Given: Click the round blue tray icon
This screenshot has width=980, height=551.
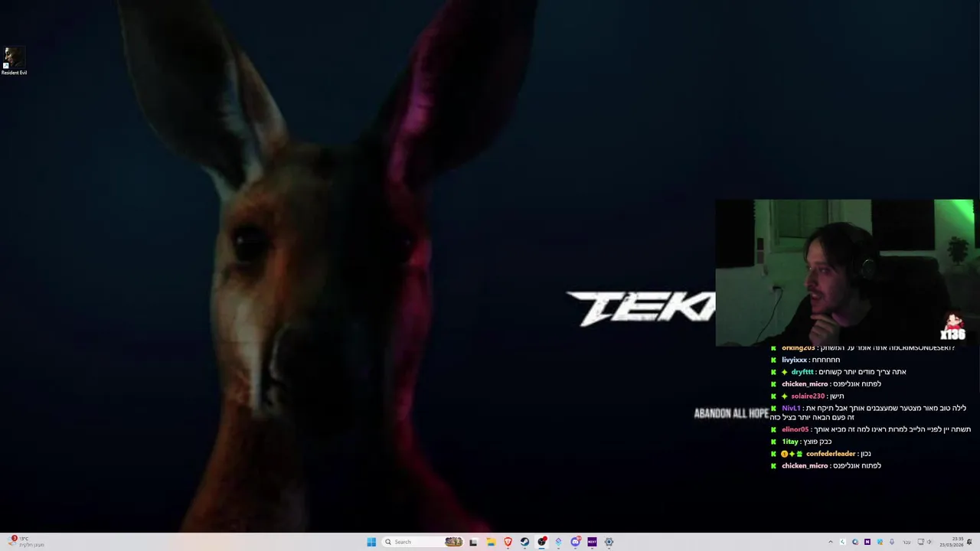Looking at the screenshot, I should (x=855, y=542).
